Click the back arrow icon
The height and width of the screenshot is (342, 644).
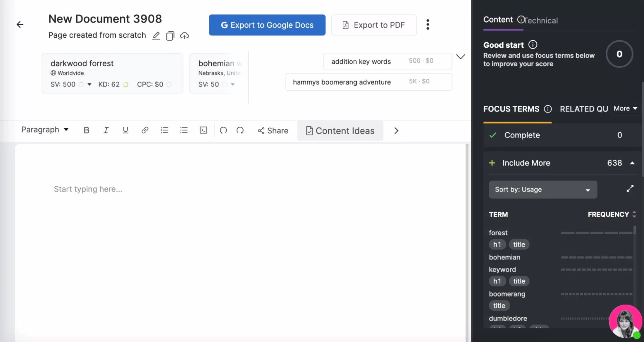click(x=20, y=24)
